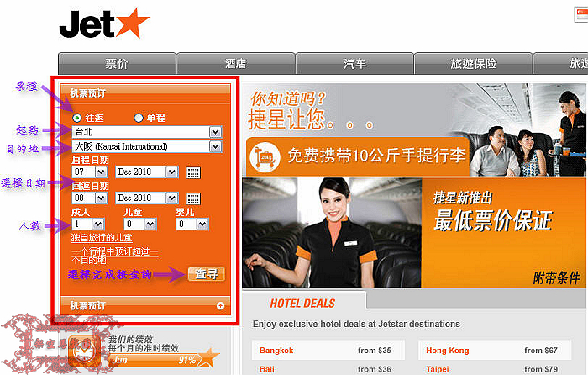This screenshot has width=588, height=375.
Task: Click the Jetstar logo
Action: click(x=105, y=24)
